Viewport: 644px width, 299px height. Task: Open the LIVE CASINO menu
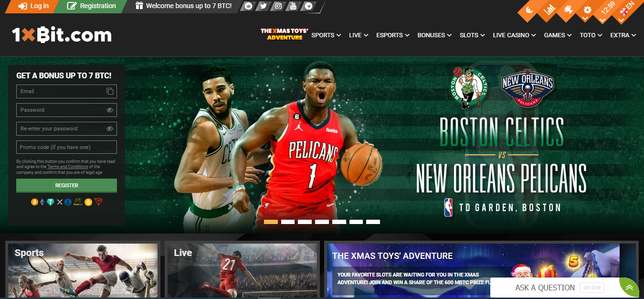pyautogui.click(x=514, y=35)
